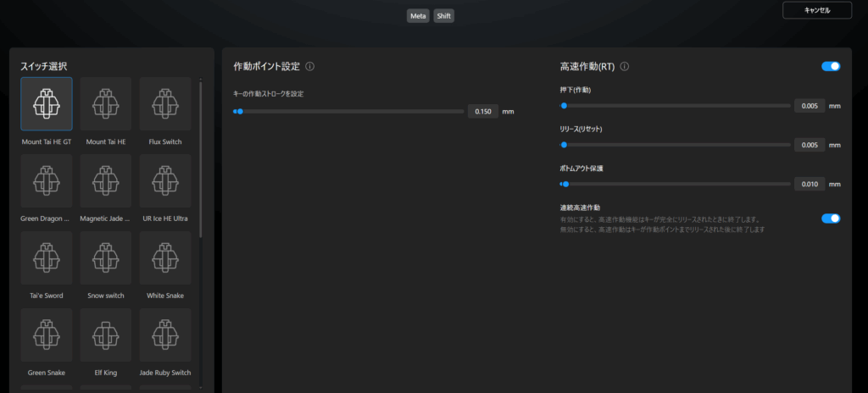
Task: Select the Elf King switch icon
Action: pyautogui.click(x=106, y=335)
